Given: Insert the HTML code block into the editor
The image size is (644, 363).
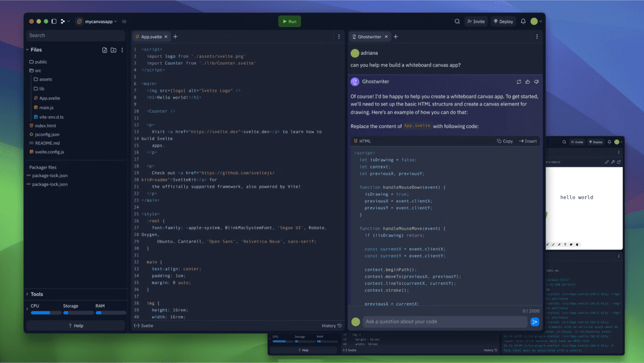Looking at the screenshot, I should pos(528,141).
